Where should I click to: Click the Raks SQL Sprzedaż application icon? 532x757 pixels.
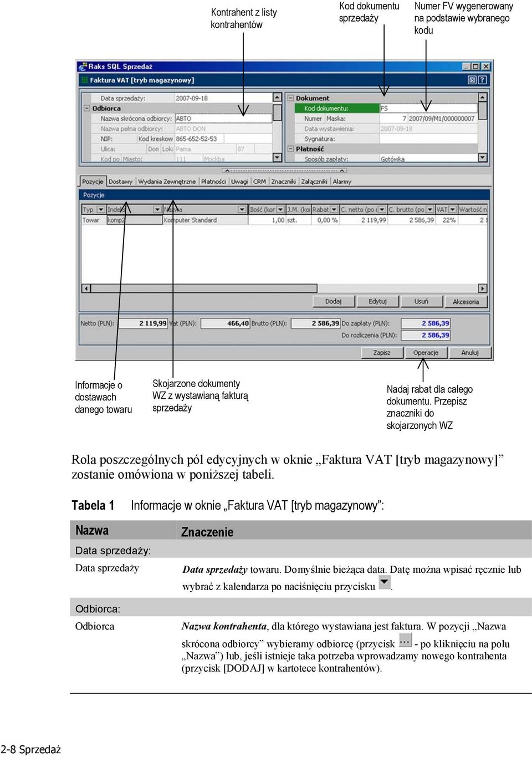coord(83,67)
